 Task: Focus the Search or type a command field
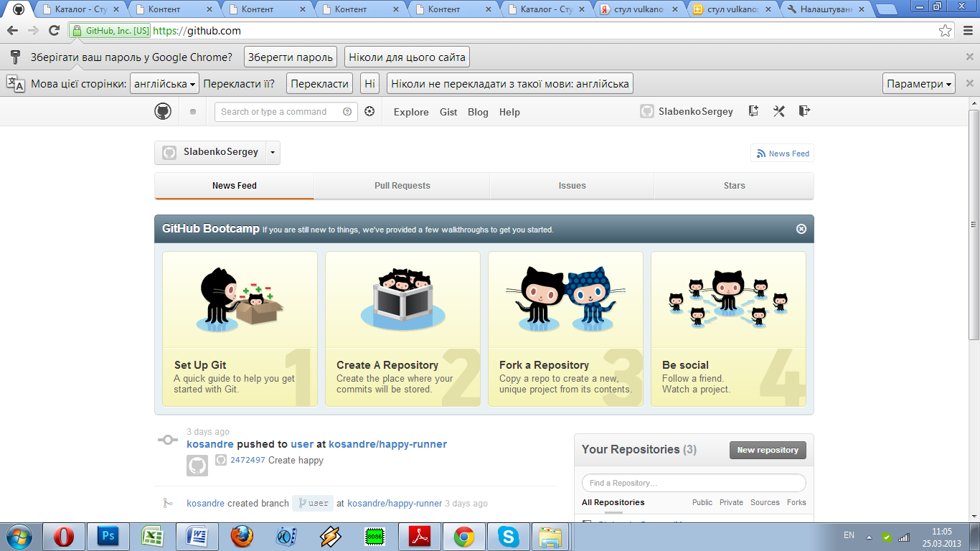pyautogui.click(x=286, y=112)
